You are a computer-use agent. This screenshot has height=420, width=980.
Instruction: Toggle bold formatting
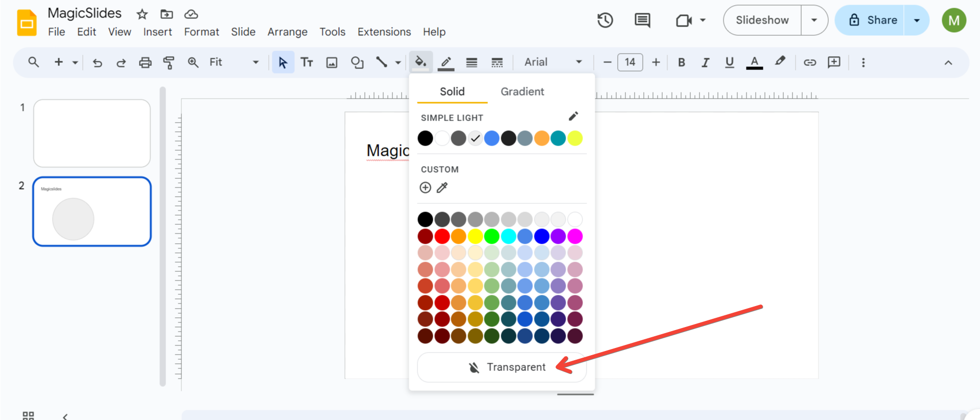pos(681,62)
